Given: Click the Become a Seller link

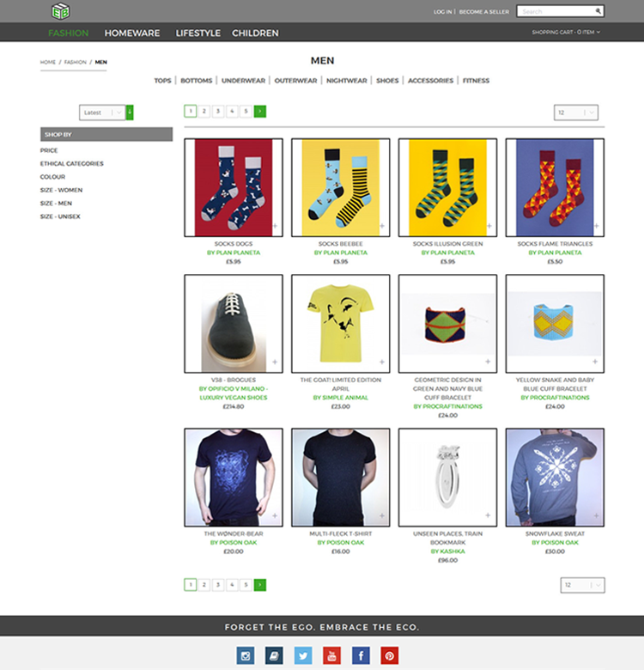Looking at the screenshot, I should pos(484,12).
